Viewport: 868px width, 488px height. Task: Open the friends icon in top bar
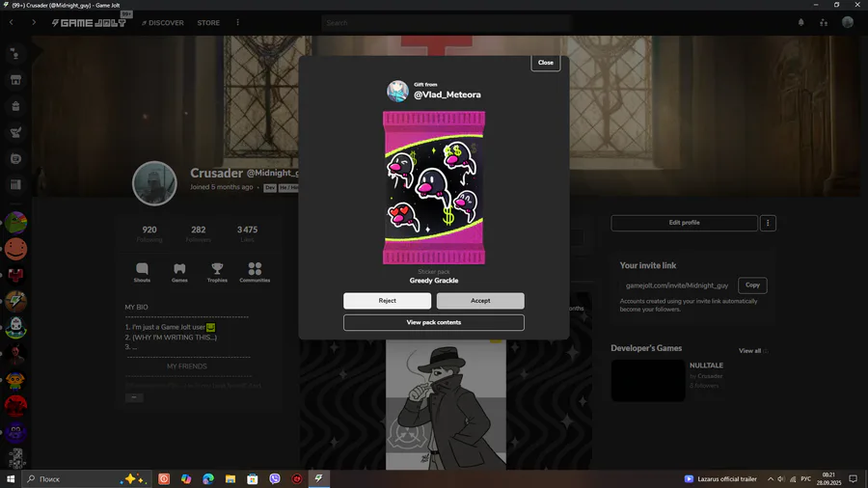(x=824, y=23)
